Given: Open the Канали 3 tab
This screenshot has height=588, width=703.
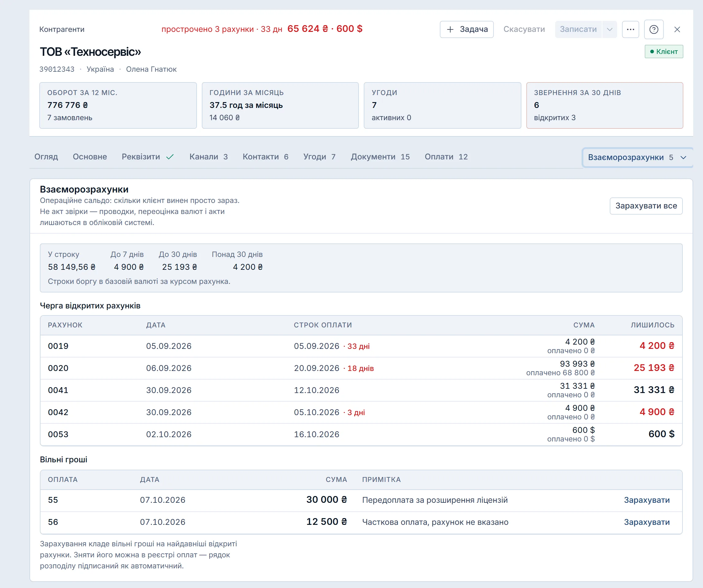Looking at the screenshot, I should 209,157.
